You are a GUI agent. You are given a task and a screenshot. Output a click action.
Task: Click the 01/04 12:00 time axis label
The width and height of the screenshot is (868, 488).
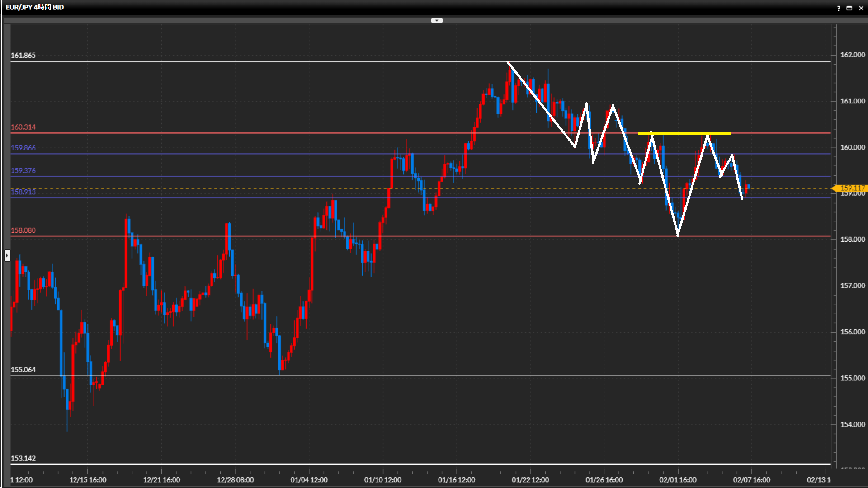pyautogui.click(x=309, y=480)
